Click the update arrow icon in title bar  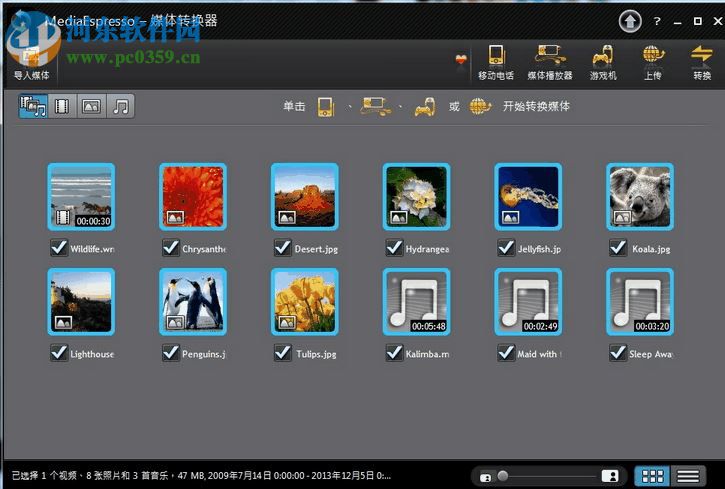click(630, 21)
